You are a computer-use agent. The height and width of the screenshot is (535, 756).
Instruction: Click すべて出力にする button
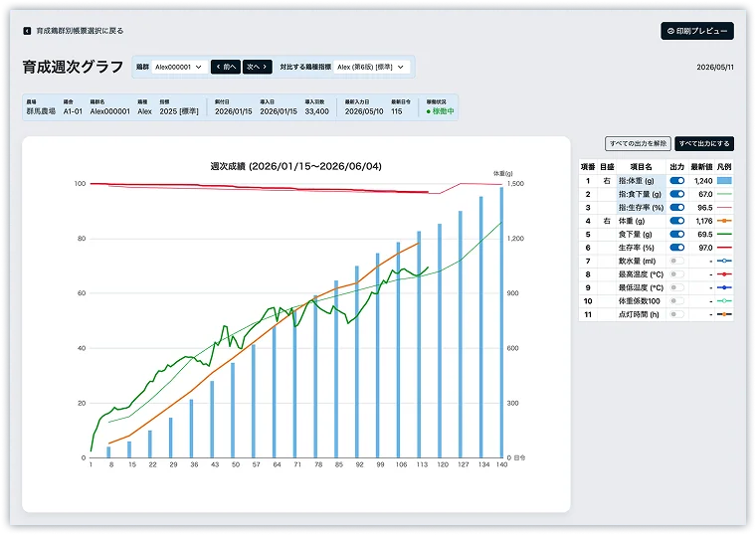pos(704,143)
